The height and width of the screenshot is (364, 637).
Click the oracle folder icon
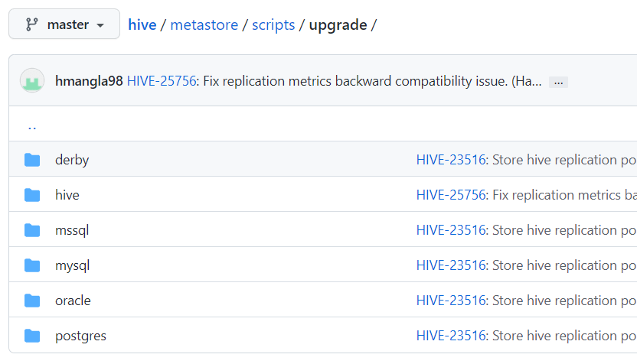tap(32, 301)
